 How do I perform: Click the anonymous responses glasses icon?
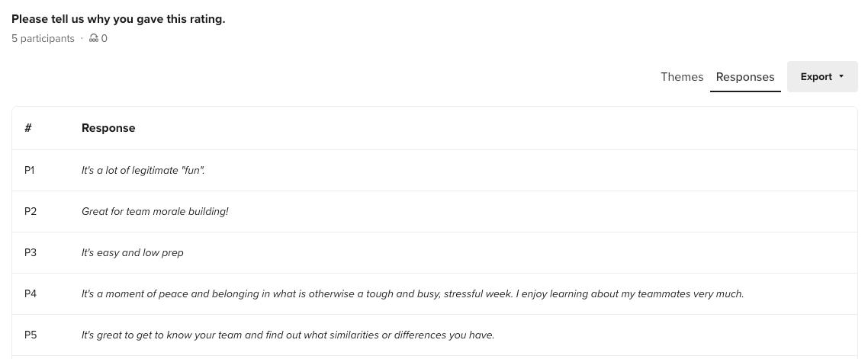pos(94,38)
